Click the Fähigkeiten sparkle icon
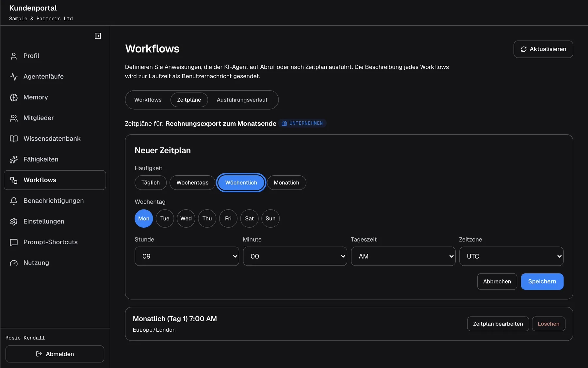The width and height of the screenshot is (588, 368). pyautogui.click(x=14, y=159)
